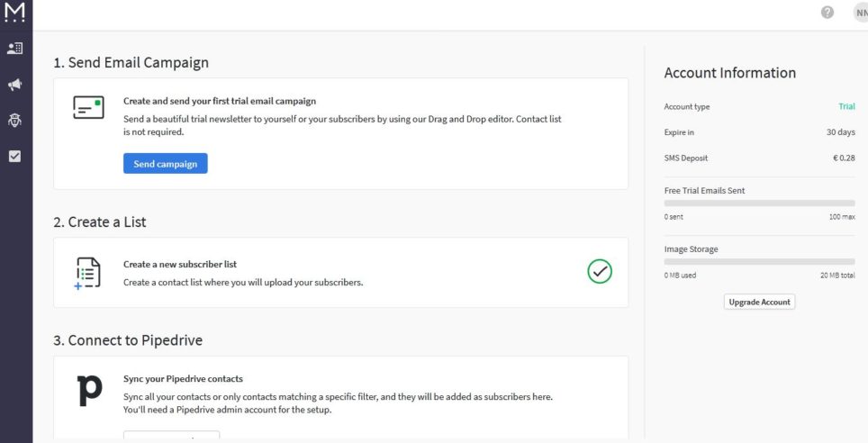
Task: Open the checklist sidebar icon
Action: click(x=15, y=156)
